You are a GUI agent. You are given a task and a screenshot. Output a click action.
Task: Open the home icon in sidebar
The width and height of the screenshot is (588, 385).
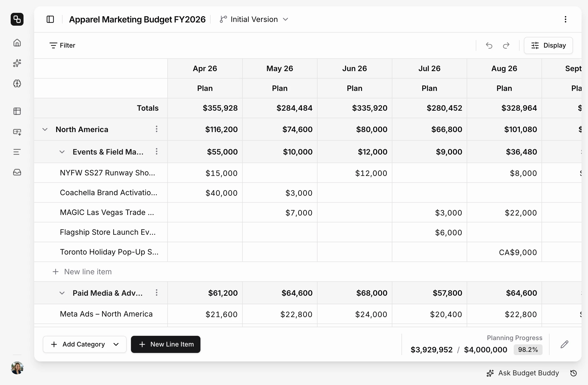[x=17, y=43]
